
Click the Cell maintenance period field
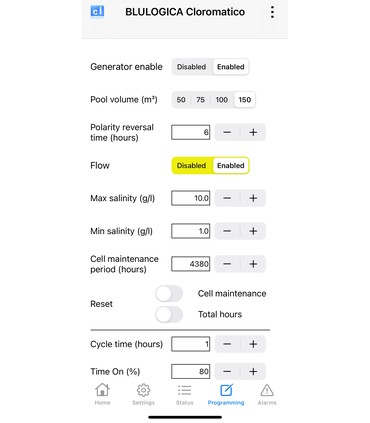pyautogui.click(x=191, y=264)
